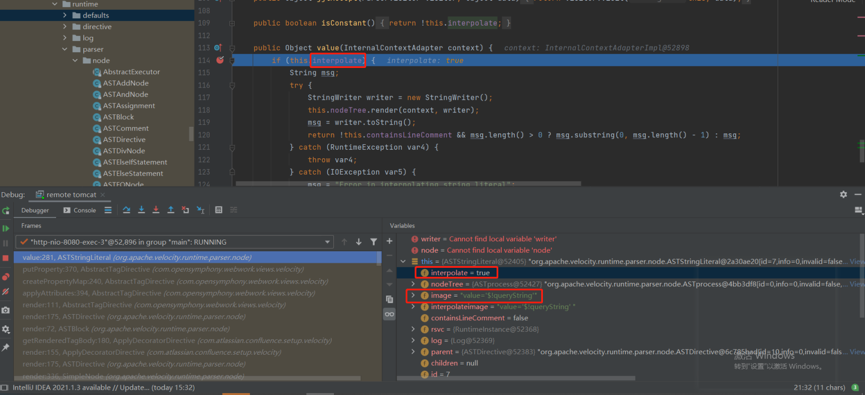The image size is (865, 395).
Task: Toggle the Show Watches glasses icon
Action: pos(389,314)
